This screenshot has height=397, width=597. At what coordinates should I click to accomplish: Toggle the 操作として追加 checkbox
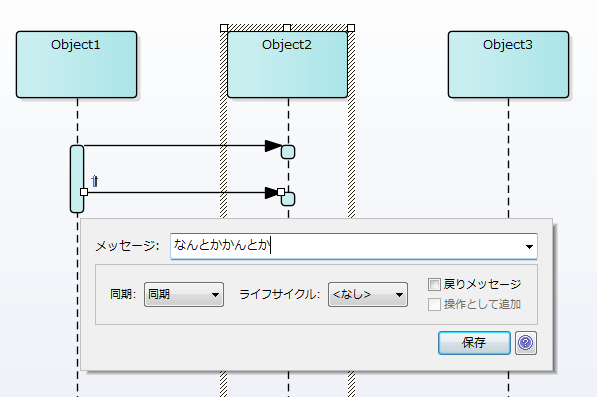(x=434, y=304)
